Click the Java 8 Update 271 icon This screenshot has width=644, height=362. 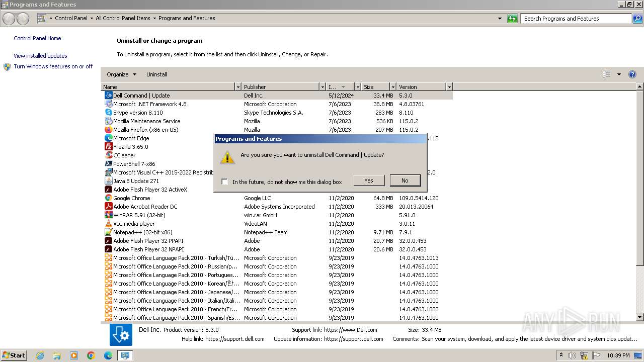[108, 181]
